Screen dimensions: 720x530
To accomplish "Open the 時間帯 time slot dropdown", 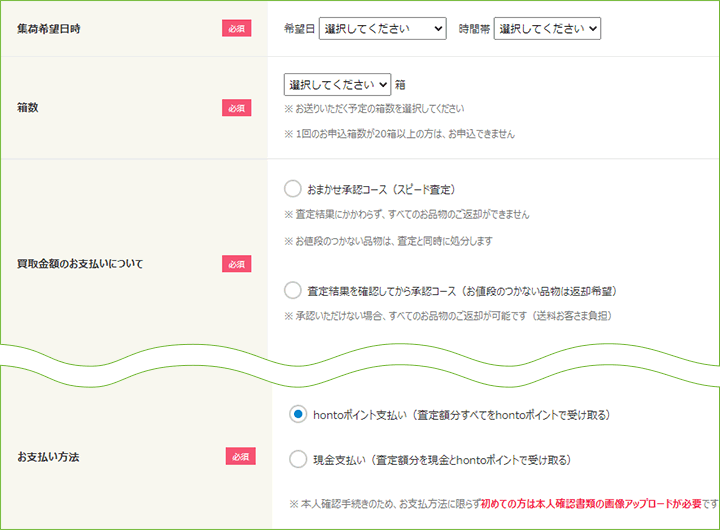I will (x=547, y=29).
